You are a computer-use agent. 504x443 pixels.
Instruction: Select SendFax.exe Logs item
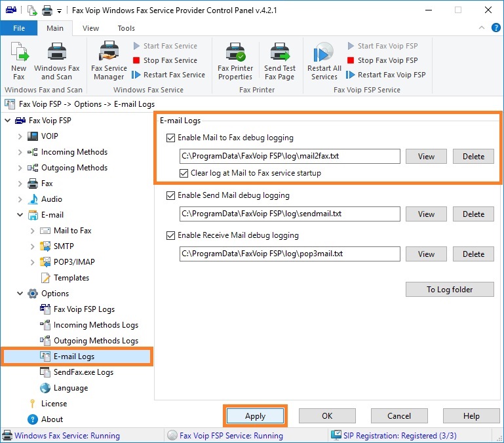coord(83,373)
